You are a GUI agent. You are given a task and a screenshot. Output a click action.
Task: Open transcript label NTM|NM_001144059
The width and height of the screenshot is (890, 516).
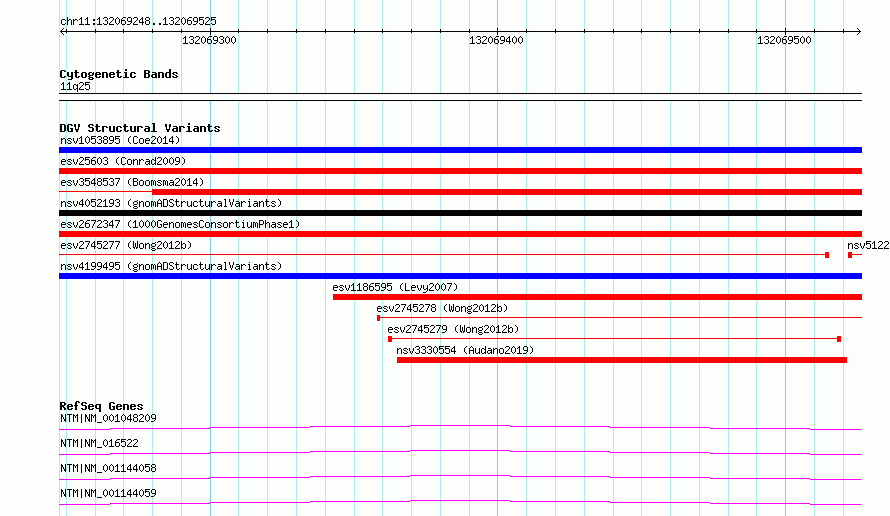click(x=108, y=493)
